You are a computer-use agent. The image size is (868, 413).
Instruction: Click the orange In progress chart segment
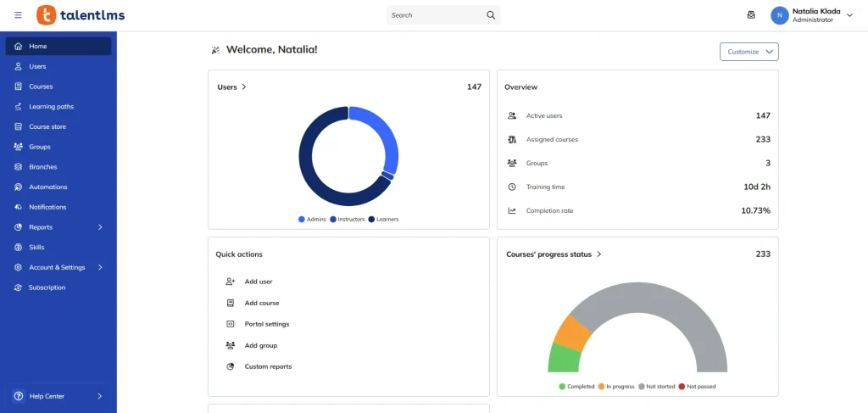[569, 332]
